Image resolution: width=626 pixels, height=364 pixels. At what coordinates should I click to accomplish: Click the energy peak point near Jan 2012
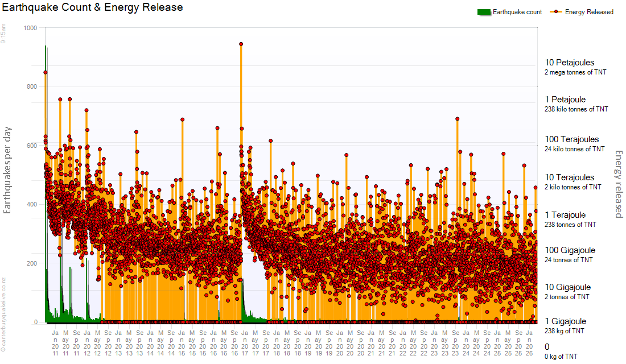point(87,110)
